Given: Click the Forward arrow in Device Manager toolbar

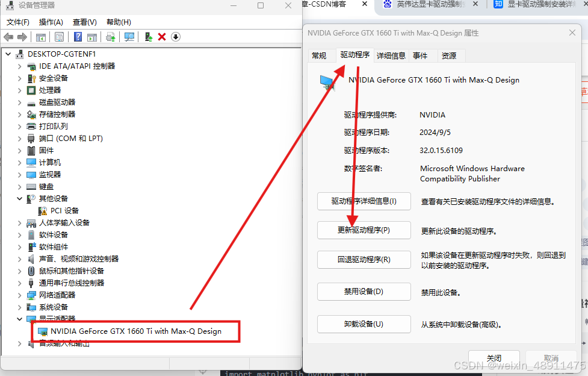Looking at the screenshot, I should tap(22, 37).
